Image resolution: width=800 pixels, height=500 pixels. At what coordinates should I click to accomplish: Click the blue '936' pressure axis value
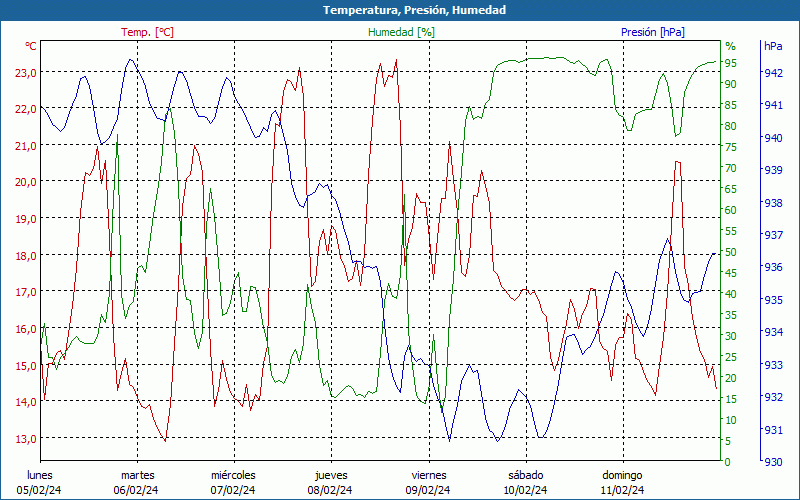click(773, 267)
